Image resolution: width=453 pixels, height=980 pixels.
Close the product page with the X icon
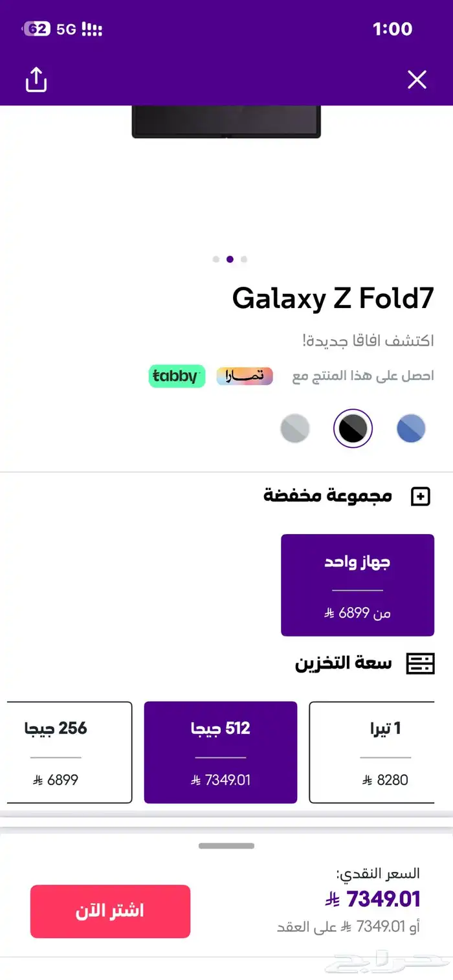coord(417,79)
